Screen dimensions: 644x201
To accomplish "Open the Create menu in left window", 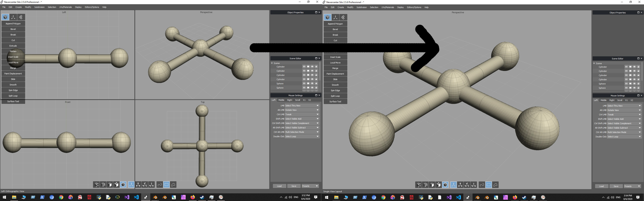I will (18, 7).
